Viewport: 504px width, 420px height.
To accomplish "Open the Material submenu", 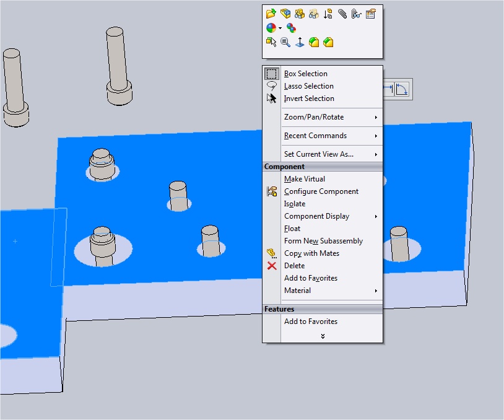I will [323, 291].
